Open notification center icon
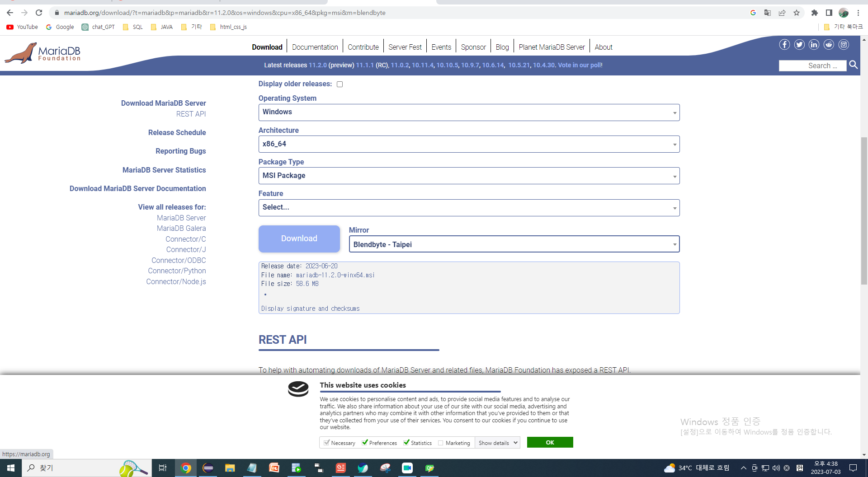 tap(853, 468)
